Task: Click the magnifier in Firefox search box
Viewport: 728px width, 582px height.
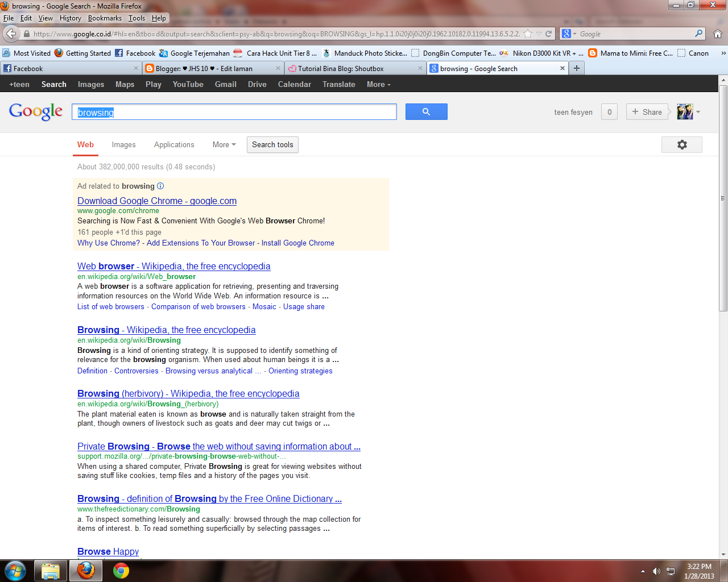Action: (699, 34)
